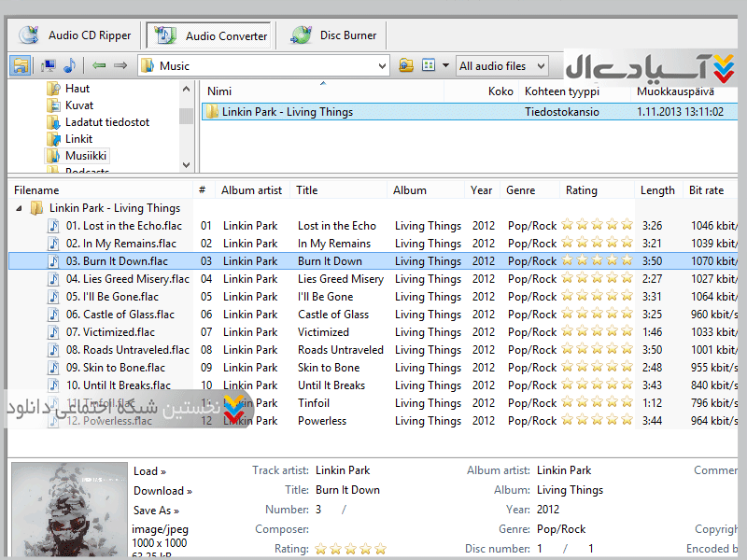Go forward with the gray right arrow
This screenshot has height=560, width=747.
[120, 65]
